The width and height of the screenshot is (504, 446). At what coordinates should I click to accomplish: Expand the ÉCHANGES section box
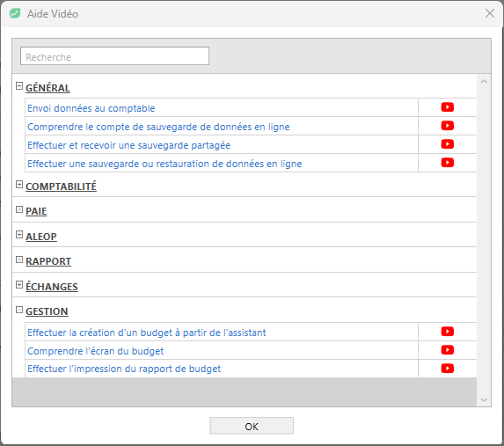(x=19, y=285)
